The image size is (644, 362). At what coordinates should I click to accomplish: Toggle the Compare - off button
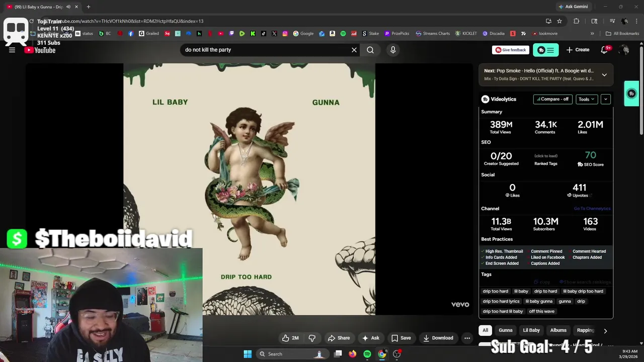[x=553, y=99]
